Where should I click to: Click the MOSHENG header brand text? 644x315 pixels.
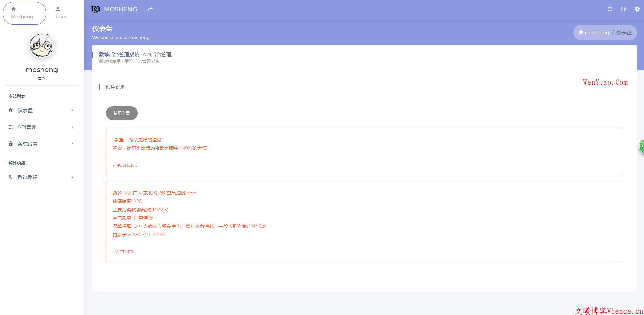coord(120,9)
